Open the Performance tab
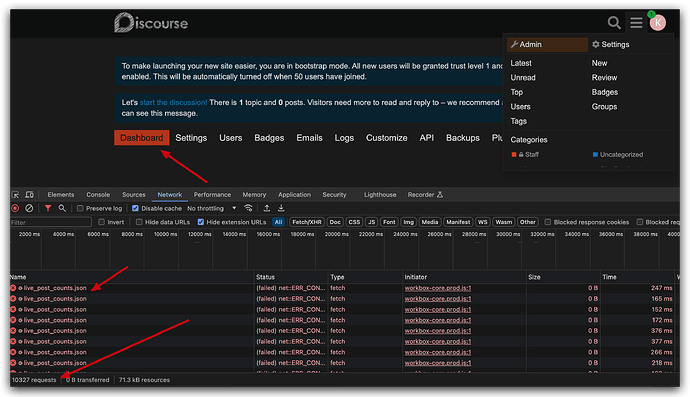The height and width of the screenshot is (397, 690). click(212, 195)
